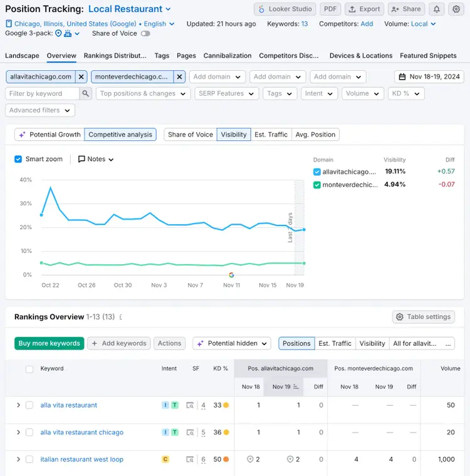
Task: Open the Tags filter dropdown
Action: pyautogui.click(x=280, y=93)
